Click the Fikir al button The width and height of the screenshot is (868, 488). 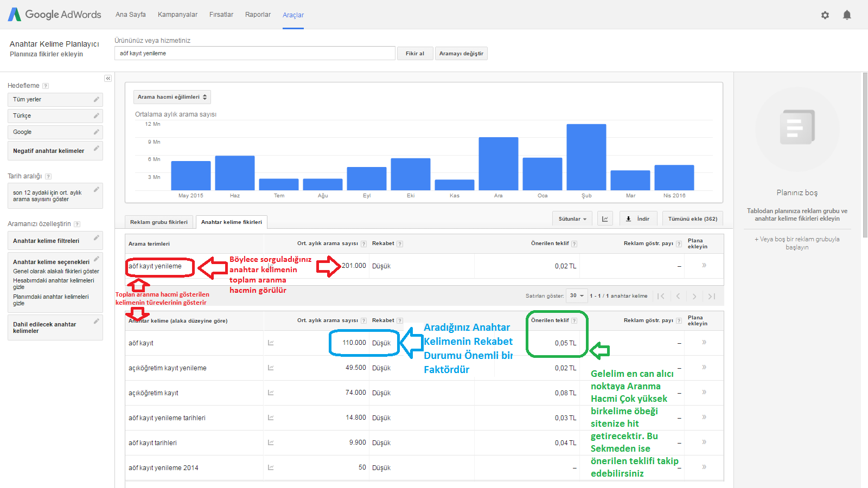(415, 53)
